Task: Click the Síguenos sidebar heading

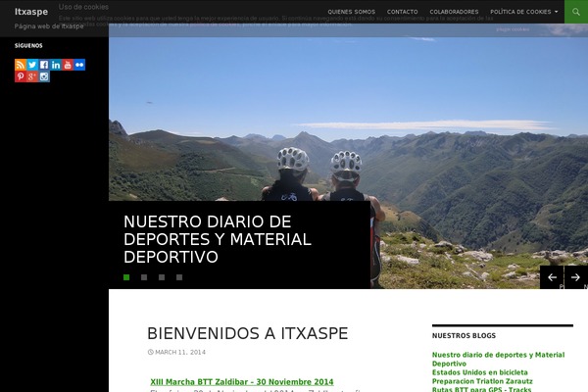Action: click(x=28, y=46)
